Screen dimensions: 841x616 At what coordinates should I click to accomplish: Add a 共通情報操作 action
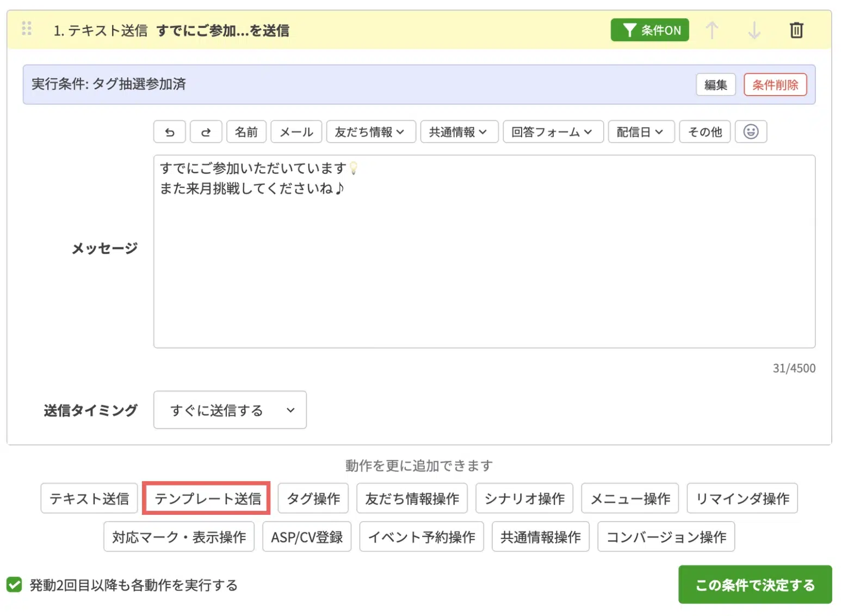point(541,537)
